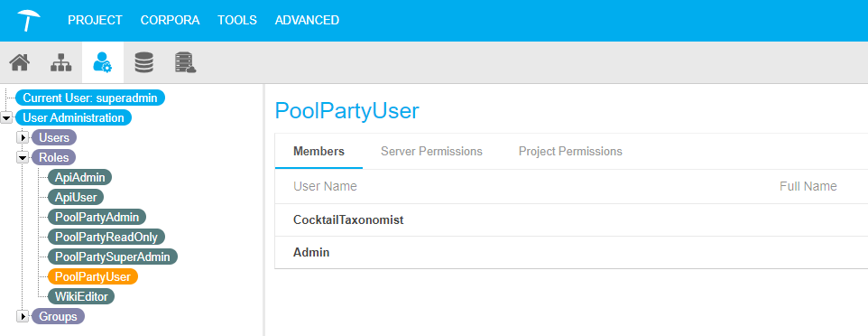Click the User Name column header
This screenshot has width=868, height=336.
pos(325,186)
